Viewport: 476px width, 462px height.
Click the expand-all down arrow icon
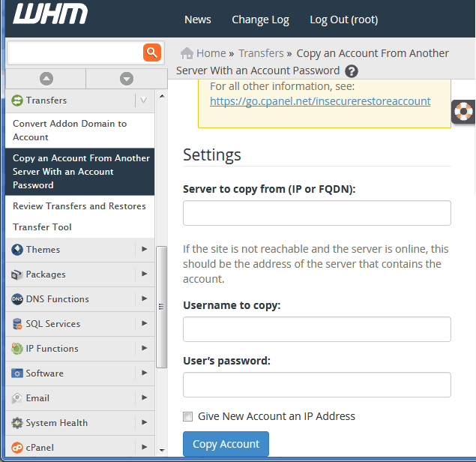127,79
